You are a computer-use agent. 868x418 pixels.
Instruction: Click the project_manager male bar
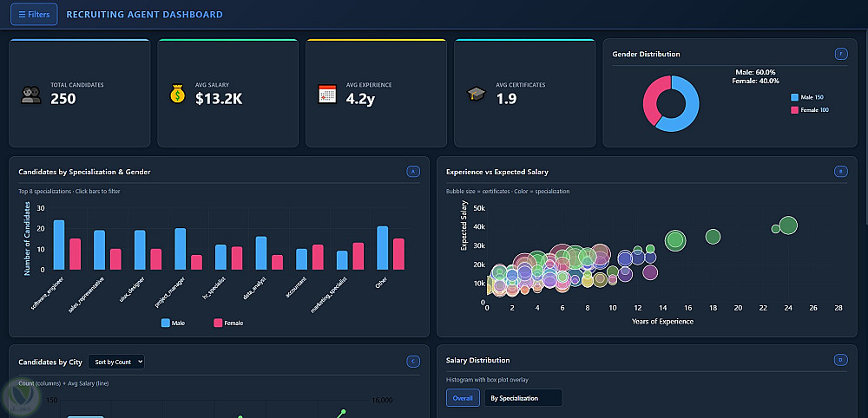pos(181,249)
